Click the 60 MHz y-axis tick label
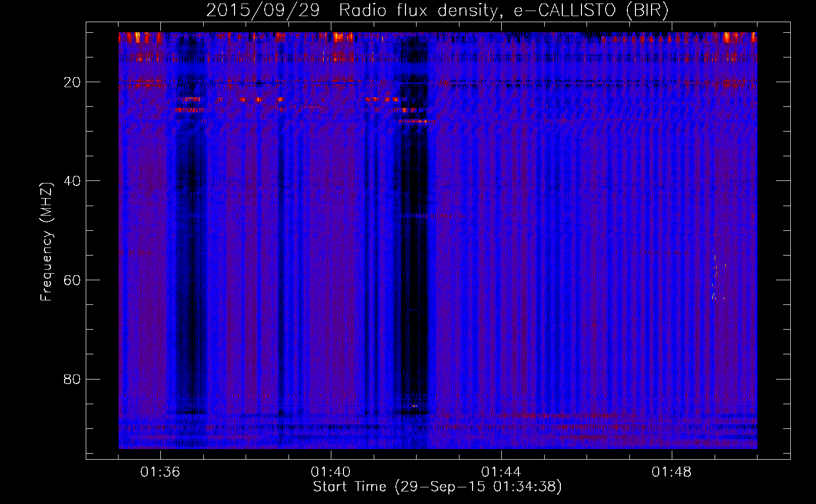816x504 pixels. pos(73,280)
